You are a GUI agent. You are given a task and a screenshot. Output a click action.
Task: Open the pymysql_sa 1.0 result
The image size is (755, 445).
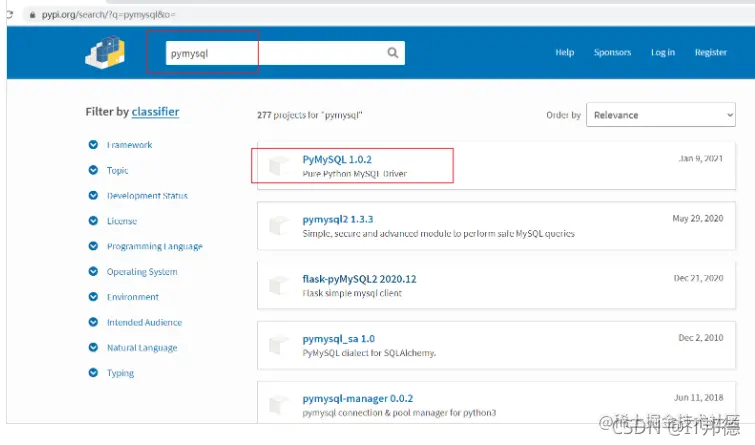[x=338, y=339]
